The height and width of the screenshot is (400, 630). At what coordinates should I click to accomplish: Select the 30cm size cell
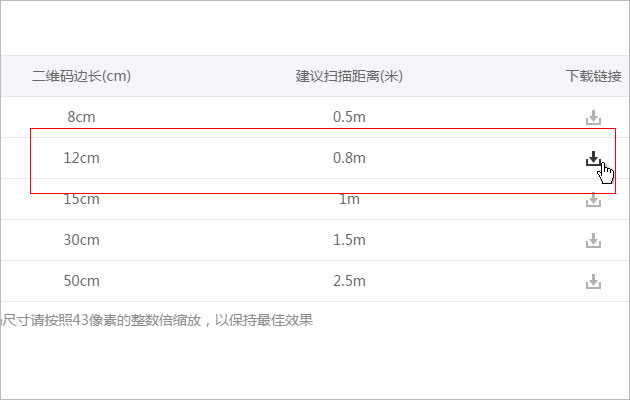82,240
